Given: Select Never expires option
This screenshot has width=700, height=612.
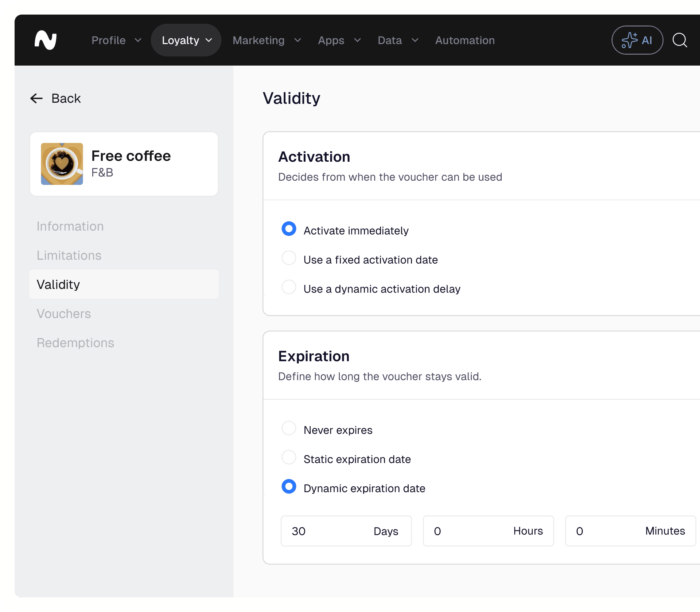Looking at the screenshot, I should [289, 429].
